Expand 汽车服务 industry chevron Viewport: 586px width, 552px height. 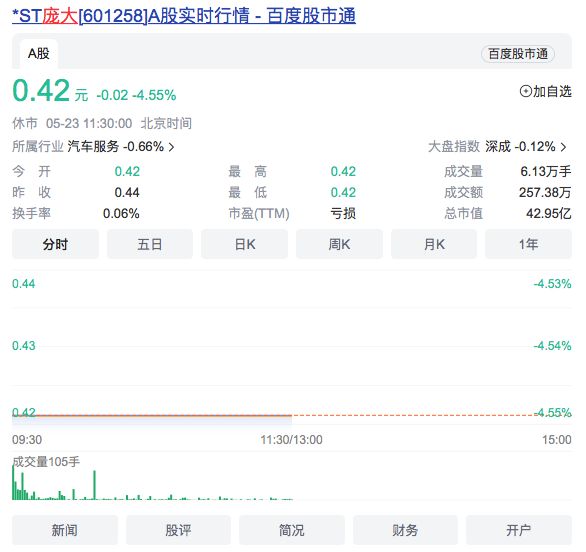[171, 147]
